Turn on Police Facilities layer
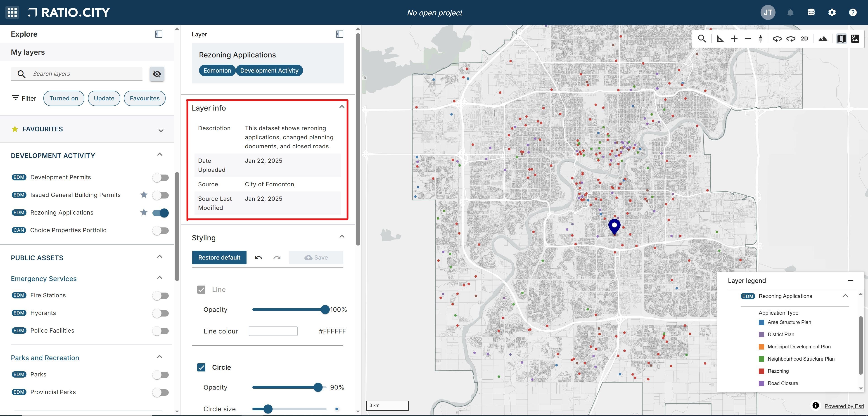 160,331
